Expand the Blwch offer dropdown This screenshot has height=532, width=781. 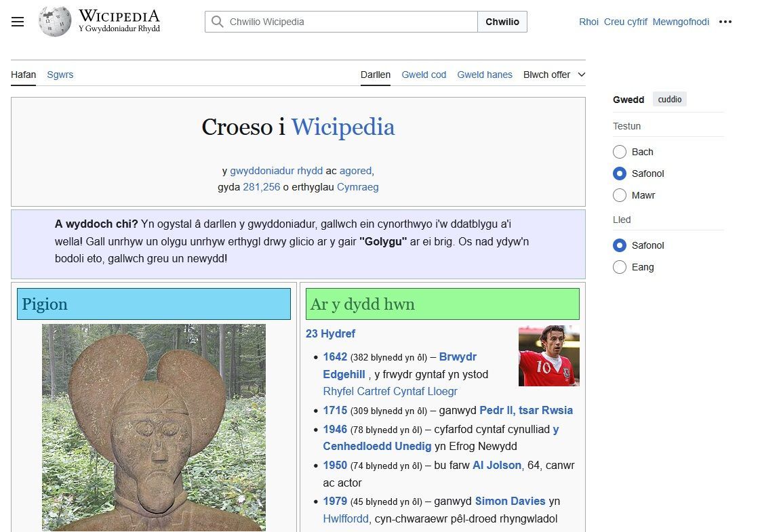(554, 75)
